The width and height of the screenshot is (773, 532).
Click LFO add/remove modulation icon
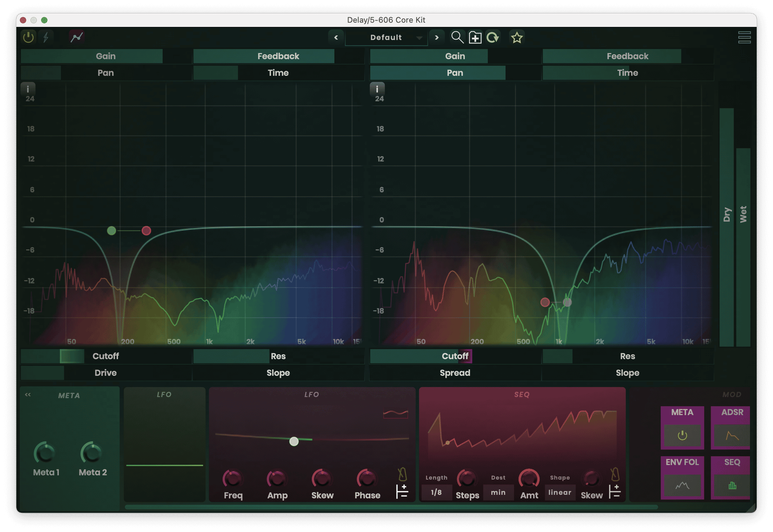click(x=402, y=492)
